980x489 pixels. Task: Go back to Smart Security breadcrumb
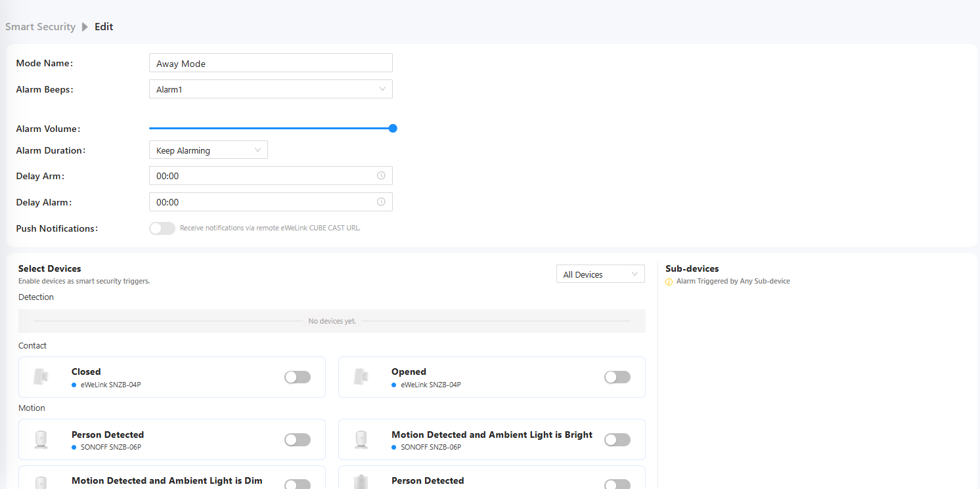coord(40,27)
